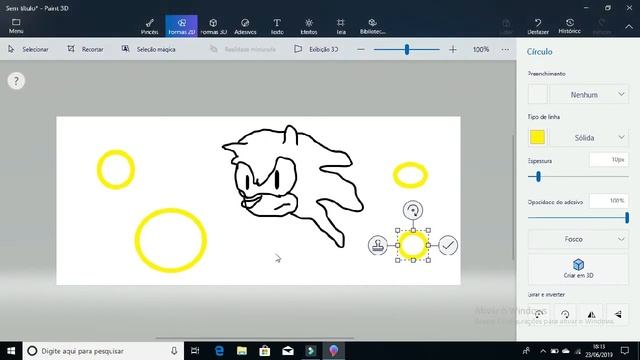
Task: Select the Texto tool tab
Action: (x=277, y=26)
